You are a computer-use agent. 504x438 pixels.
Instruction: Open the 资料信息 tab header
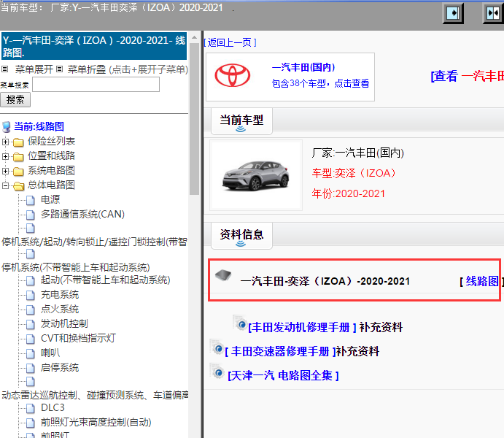241,235
